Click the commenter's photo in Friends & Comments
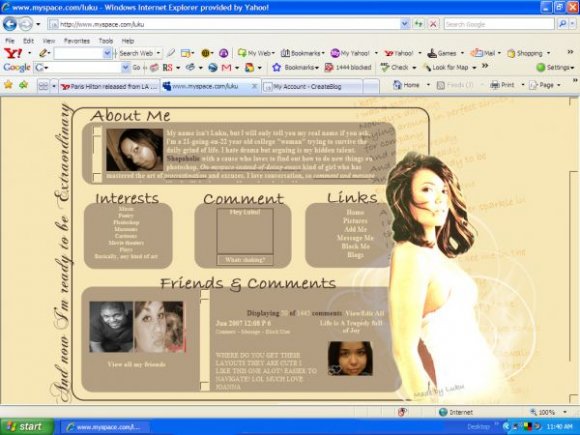The height and width of the screenshot is (435, 580). [350, 358]
